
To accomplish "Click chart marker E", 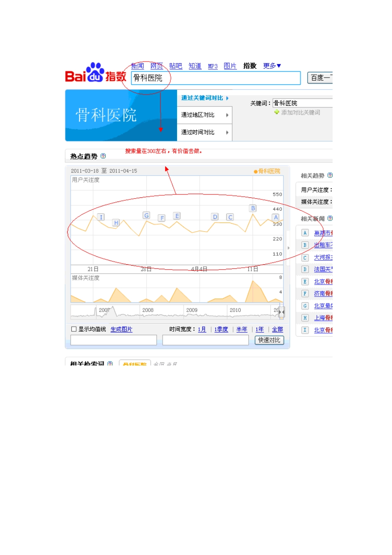I will (x=177, y=216).
